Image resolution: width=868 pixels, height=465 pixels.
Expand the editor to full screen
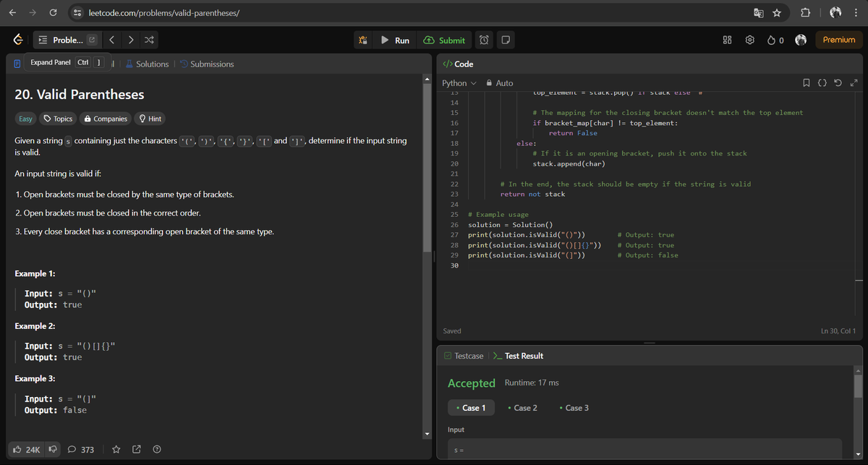(x=854, y=82)
